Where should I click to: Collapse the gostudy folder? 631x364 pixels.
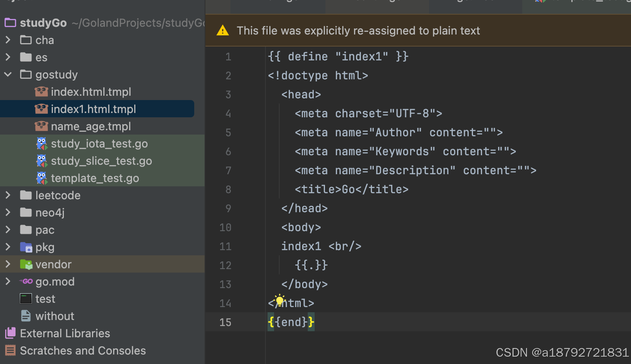point(8,75)
